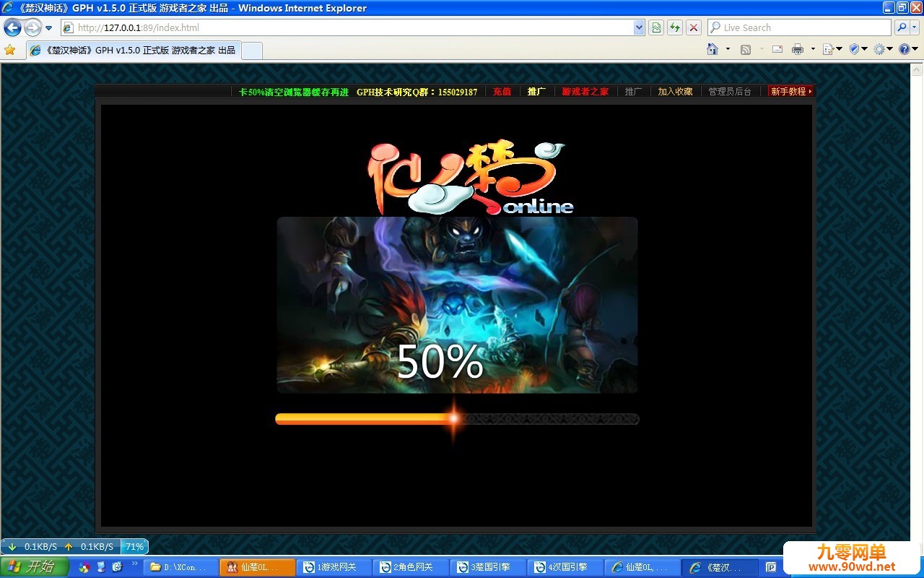924x578 pixels.
Task: Open the 新手教程 tutorial button
Action: coord(791,92)
